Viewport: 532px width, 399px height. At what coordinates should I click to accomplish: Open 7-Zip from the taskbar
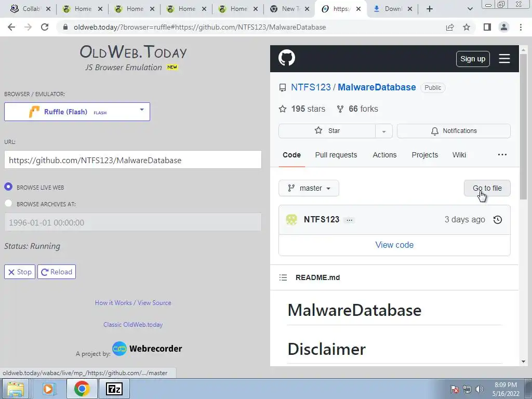coord(114,389)
